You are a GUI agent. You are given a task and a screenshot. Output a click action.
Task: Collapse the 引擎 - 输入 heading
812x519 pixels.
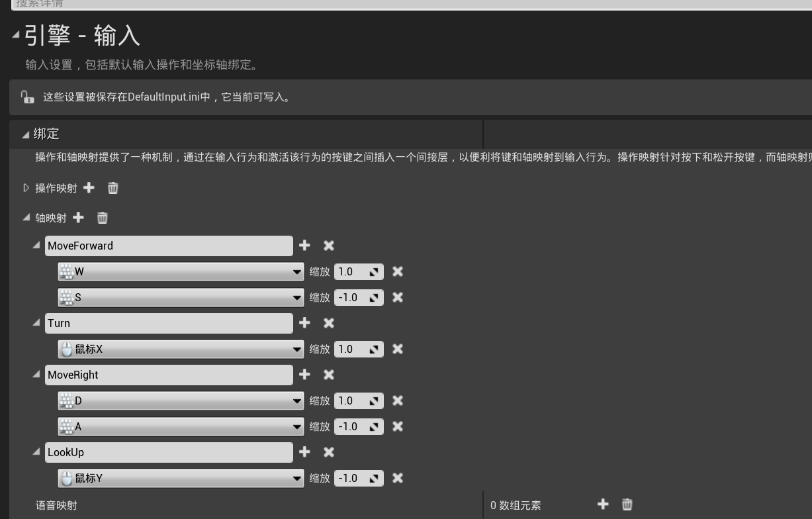click(15, 35)
